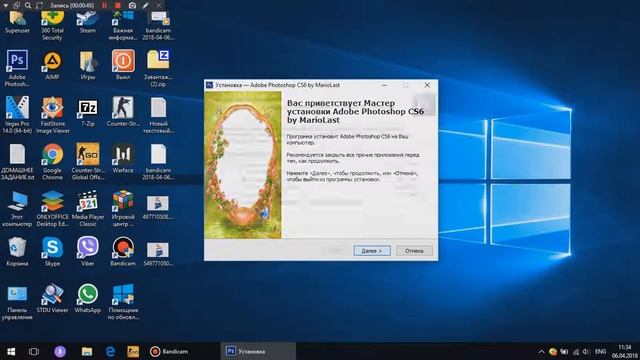Screen dimensions: 640x360
Task: Click the Далее > button in installer
Action: (x=372, y=251)
